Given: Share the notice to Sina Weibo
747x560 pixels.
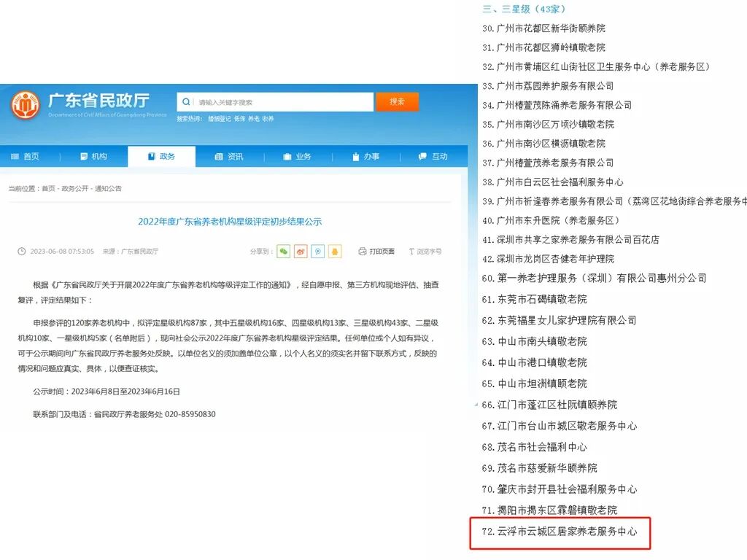Looking at the screenshot, I should pyautogui.click(x=301, y=251).
